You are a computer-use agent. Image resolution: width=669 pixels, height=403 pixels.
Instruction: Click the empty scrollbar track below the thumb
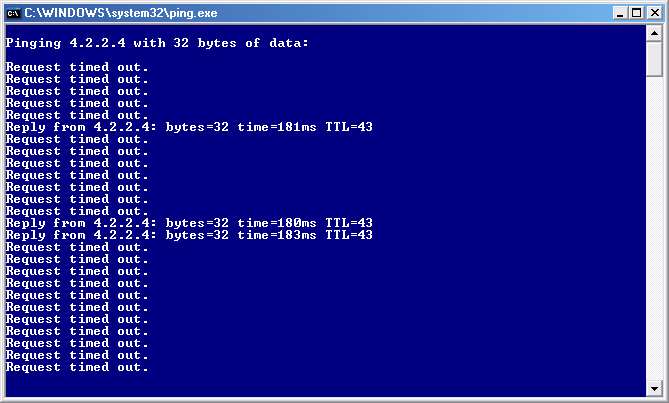pyautogui.click(x=654, y=228)
